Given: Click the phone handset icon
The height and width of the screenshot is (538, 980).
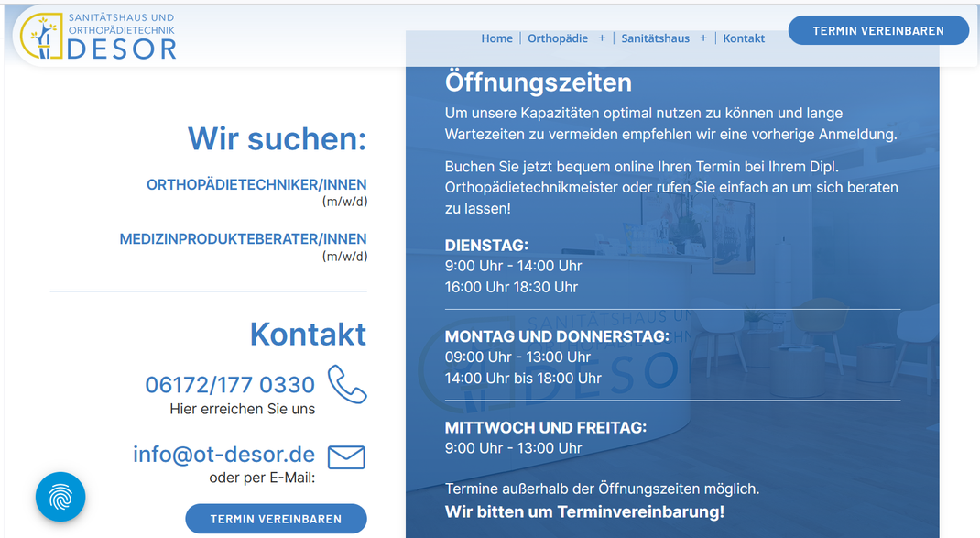Looking at the screenshot, I should (x=347, y=384).
